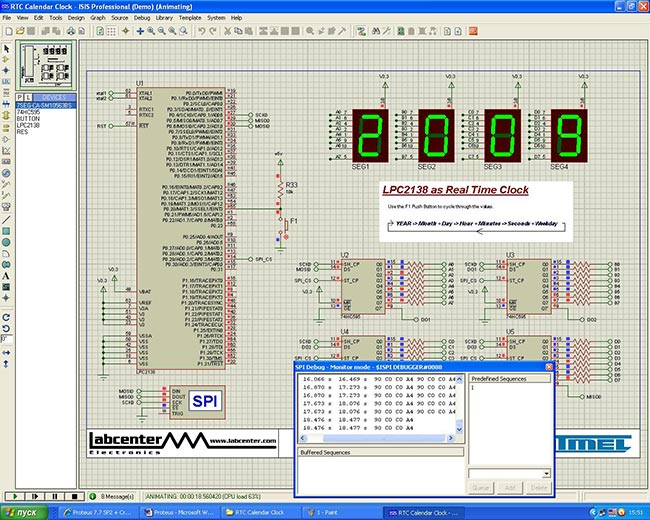Pick the 2D Graphics Circle tool
The width and height of the screenshot is (650, 520).
6,242
